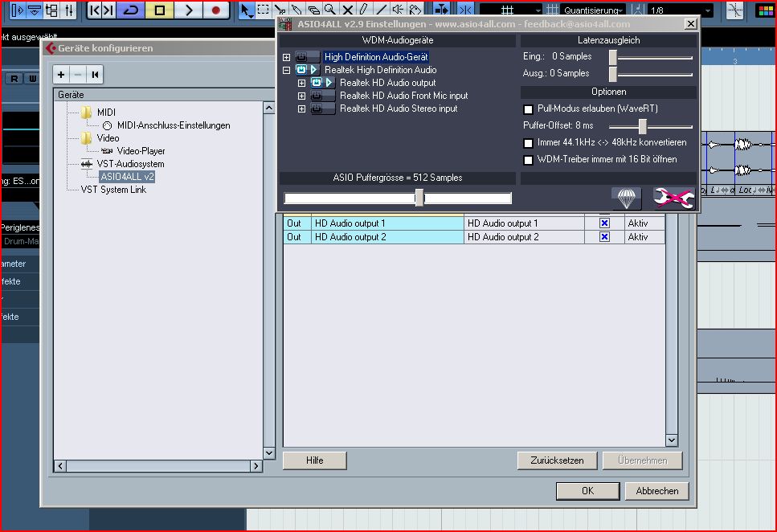Check Immer 44.1kHz <-> 48kHz konvertieren
Image resolution: width=777 pixels, height=532 pixels.
coord(528,143)
